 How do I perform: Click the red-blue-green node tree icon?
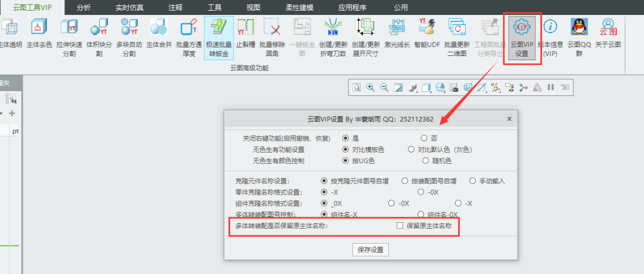click(524, 88)
